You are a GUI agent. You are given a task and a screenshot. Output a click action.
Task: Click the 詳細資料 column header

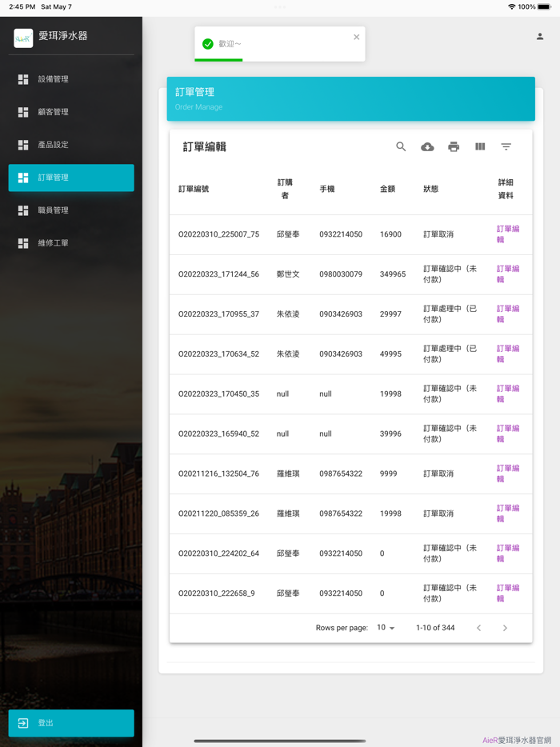pos(506,189)
